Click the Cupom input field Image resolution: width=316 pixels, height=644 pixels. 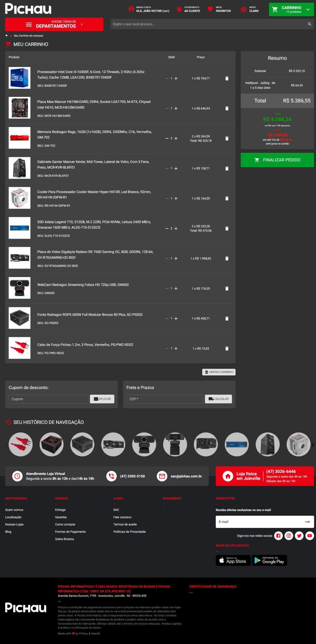48,399
